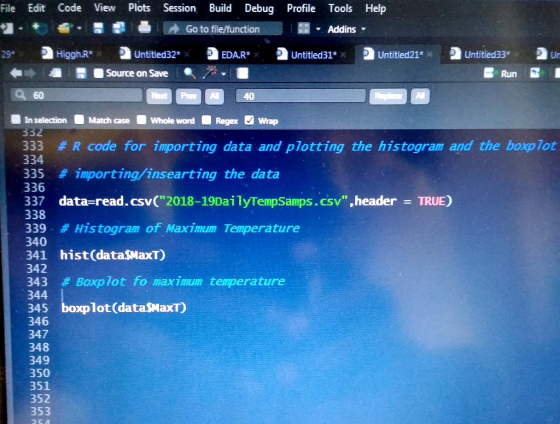Focus the Go to file/function field

pyautogui.click(x=223, y=29)
